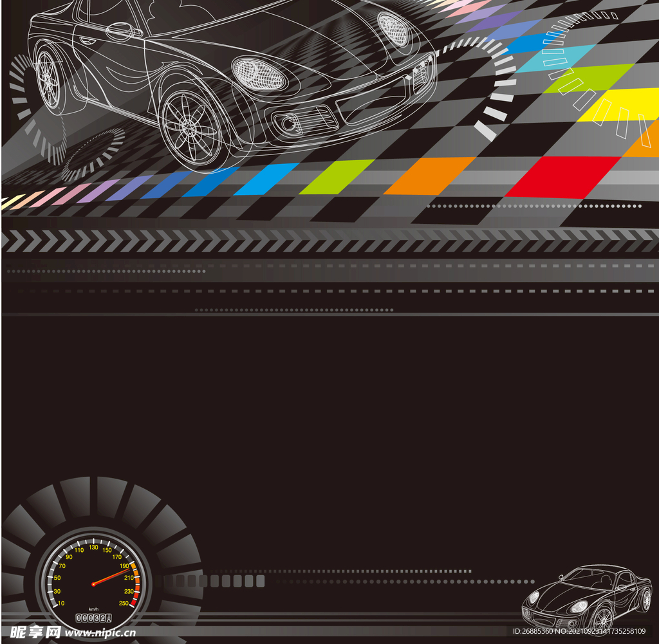
Task: Click the 130 mark on the speedometer
Action: [93, 547]
